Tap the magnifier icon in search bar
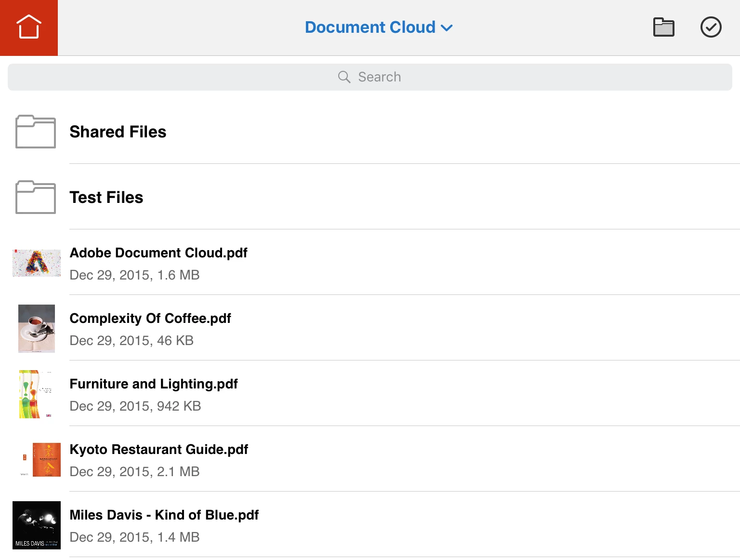The height and width of the screenshot is (560, 740). [344, 77]
